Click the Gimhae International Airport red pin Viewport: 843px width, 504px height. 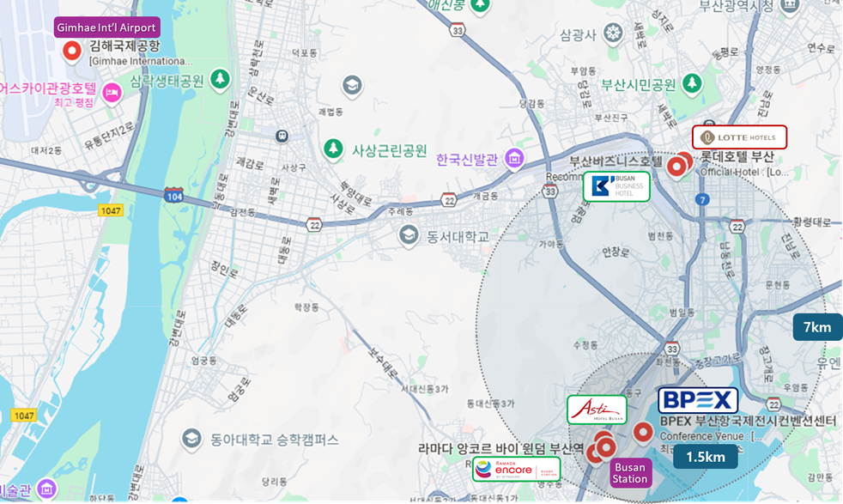(72, 52)
